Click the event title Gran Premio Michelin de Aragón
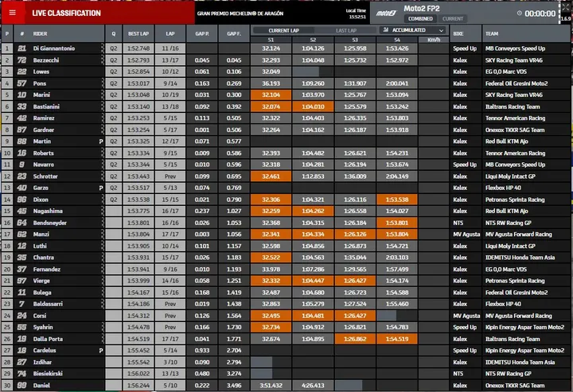Viewport: 573px width, 392px height. pyautogui.click(x=240, y=14)
